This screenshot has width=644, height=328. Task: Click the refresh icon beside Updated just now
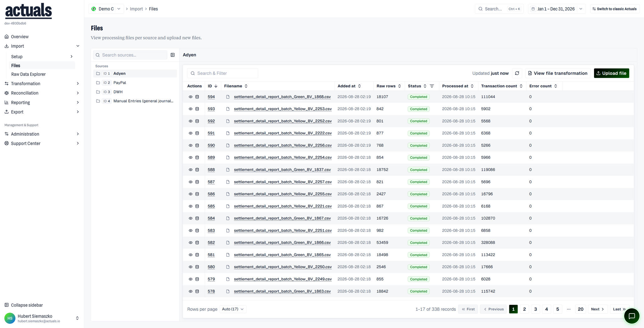click(517, 73)
